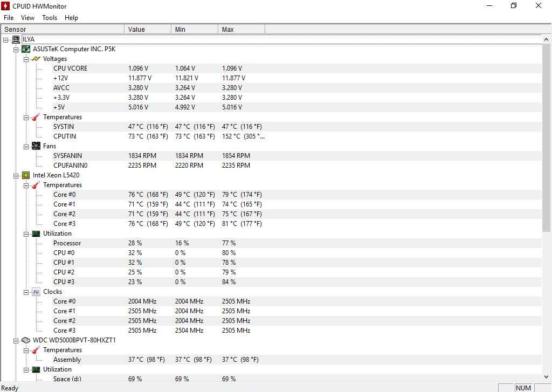Collapse the WDC Temperatures group
Screen dimensions: 552x392
pyautogui.click(x=26, y=351)
